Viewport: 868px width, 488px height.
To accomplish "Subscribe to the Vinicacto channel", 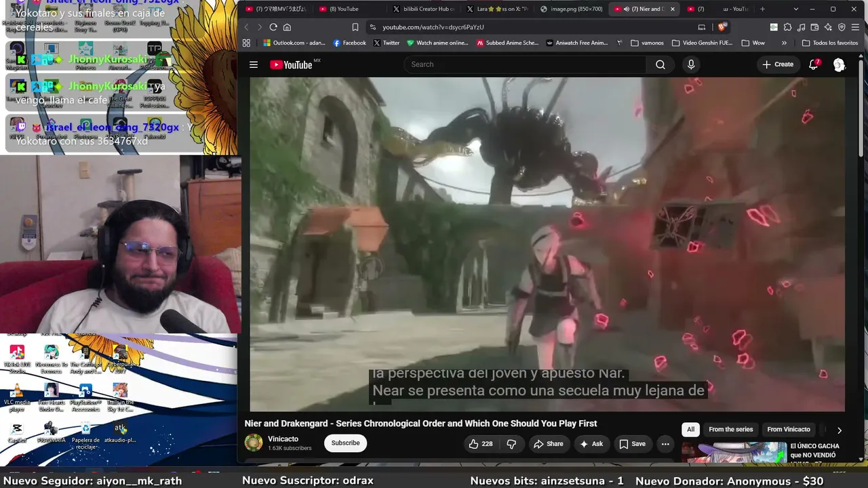I will coord(345,443).
